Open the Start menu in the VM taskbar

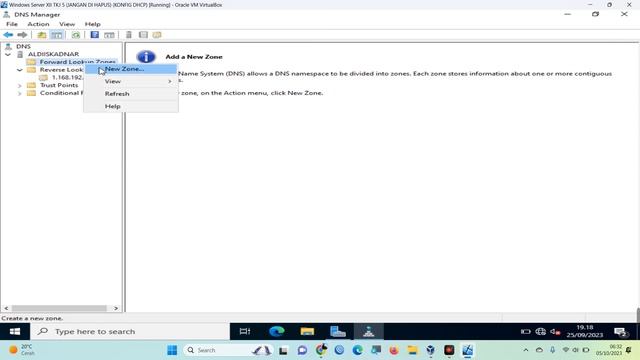15,331
